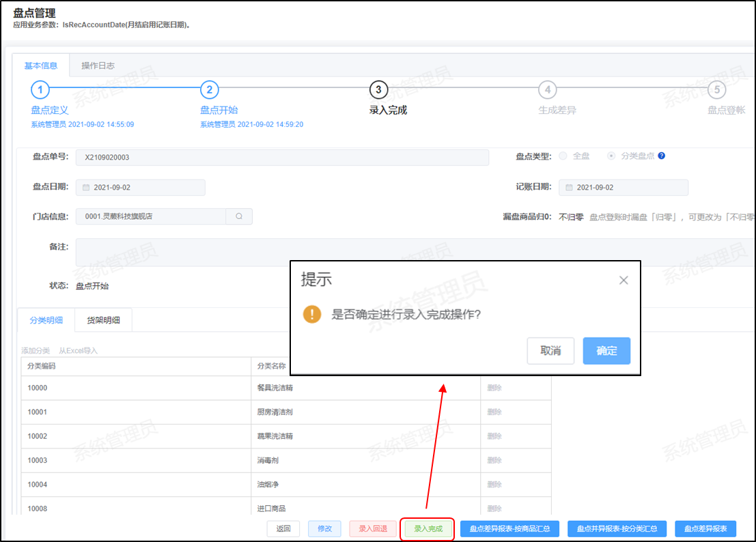The image size is (756, 542).
Task: Click the 进口商品 category name
Action: click(x=271, y=509)
